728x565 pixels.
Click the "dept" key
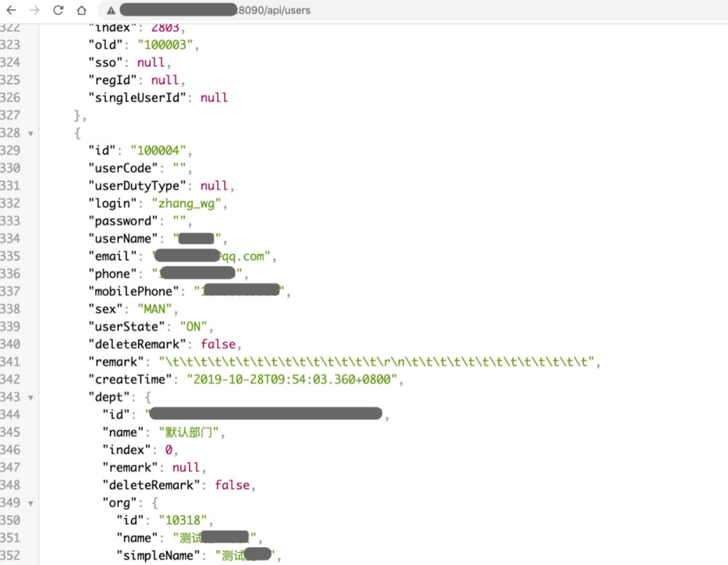point(109,397)
